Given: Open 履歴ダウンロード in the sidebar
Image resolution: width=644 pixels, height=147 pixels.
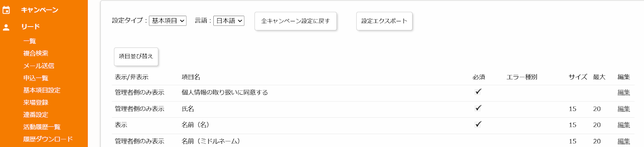Looking at the screenshot, I should click(x=48, y=139).
